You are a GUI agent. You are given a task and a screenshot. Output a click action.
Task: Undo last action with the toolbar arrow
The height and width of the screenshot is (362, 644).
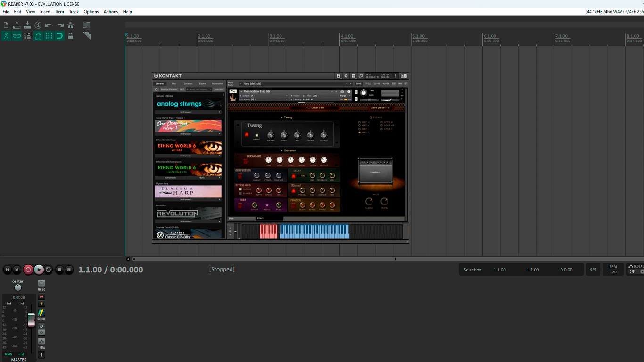click(49, 25)
